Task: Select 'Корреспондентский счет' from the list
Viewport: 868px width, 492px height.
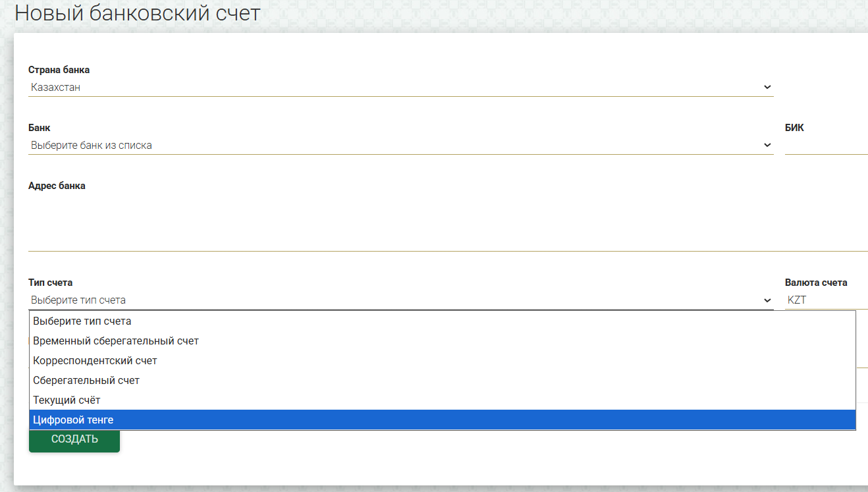Action: (443, 361)
